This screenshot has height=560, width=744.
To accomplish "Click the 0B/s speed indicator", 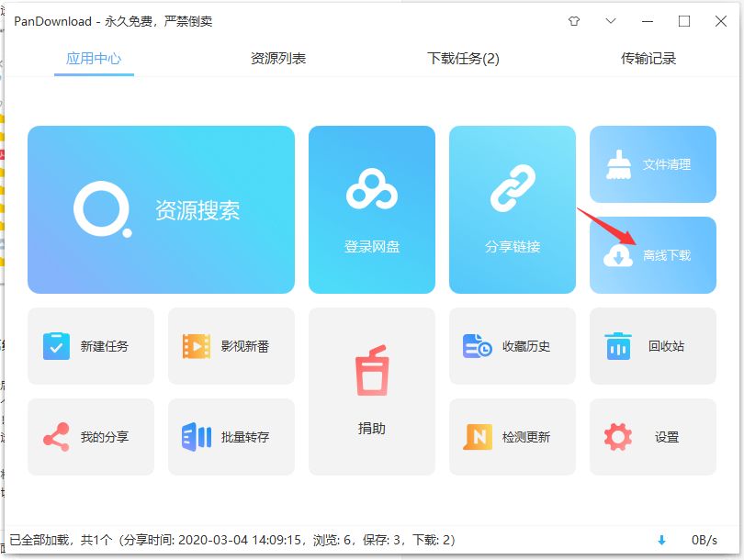I will (705, 540).
